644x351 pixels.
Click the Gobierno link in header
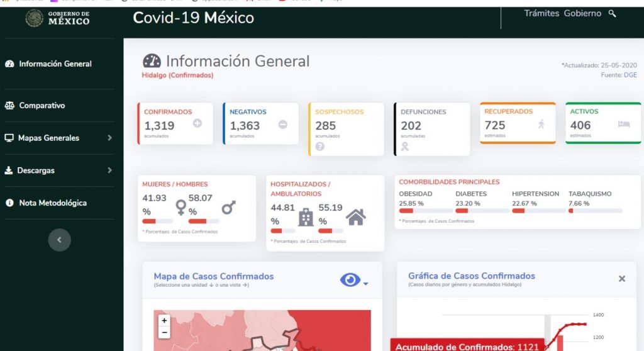pos(582,13)
